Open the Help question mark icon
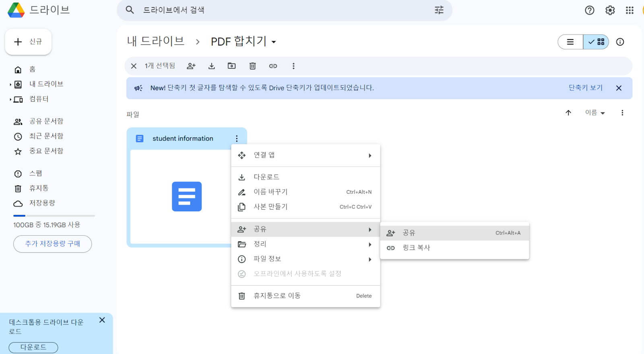Image resolution: width=644 pixels, height=354 pixels. (589, 10)
